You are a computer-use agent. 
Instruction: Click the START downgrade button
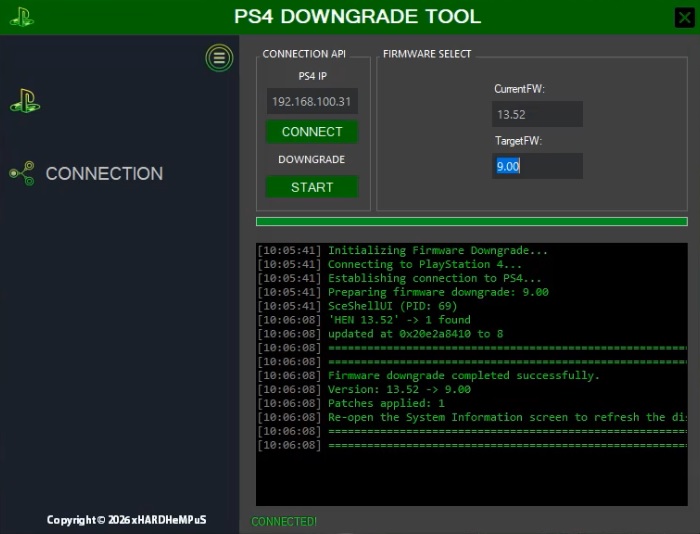[312, 187]
